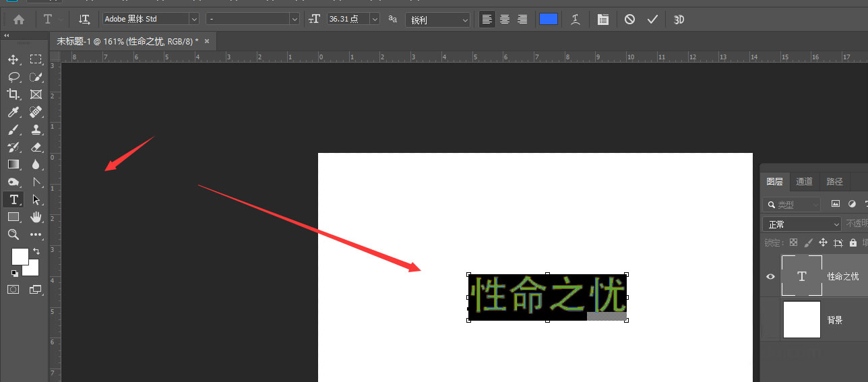Image resolution: width=868 pixels, height=382 pixels.
Task: Switch to the 图层 tab
Action: pos(775,181)
